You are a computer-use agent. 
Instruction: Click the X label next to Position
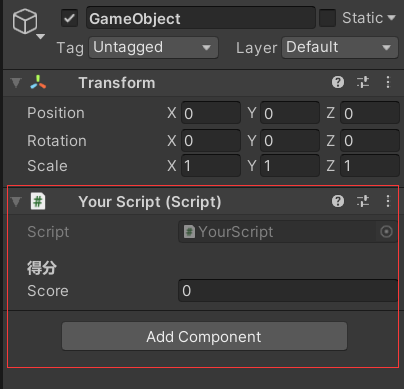pos(172,113)
